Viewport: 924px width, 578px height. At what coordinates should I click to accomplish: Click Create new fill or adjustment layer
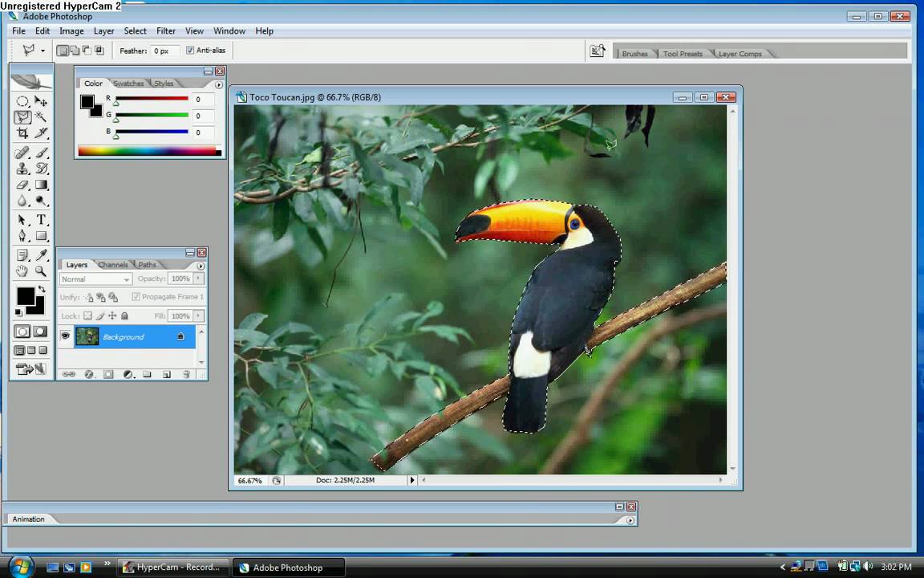point(128,375)
